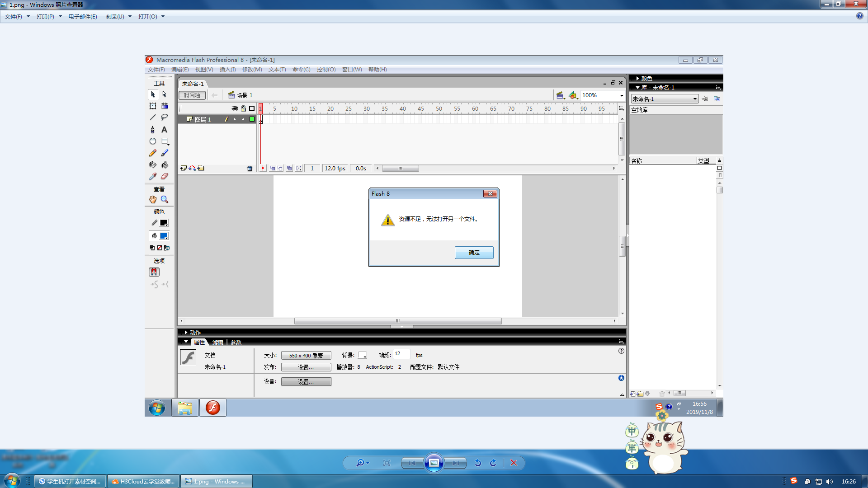Toggle the eye icon above layer 图层 1
The width and height of the screenshot is (868, 488).
(x=235, y=108)
